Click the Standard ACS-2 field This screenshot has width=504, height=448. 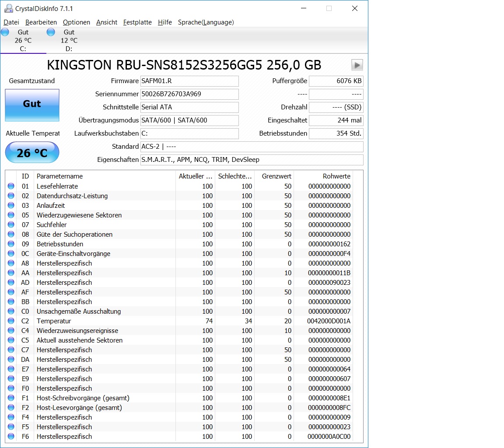click(252, 147)
